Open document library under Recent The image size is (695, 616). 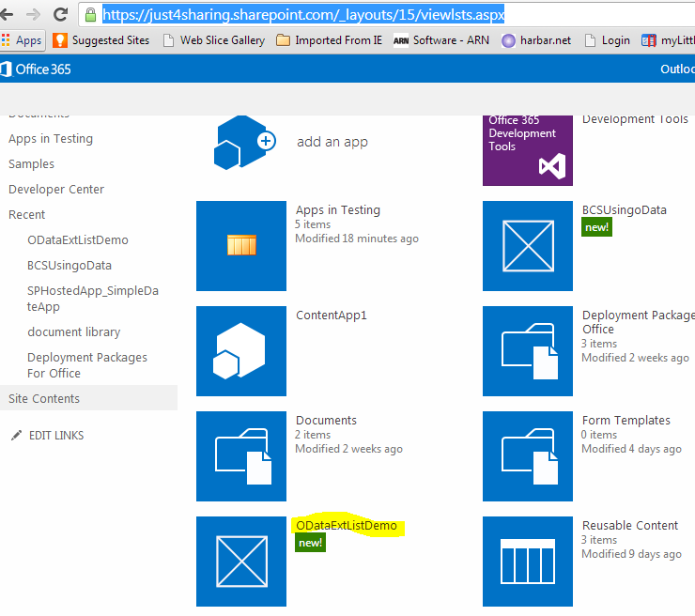tap(74, 331)
